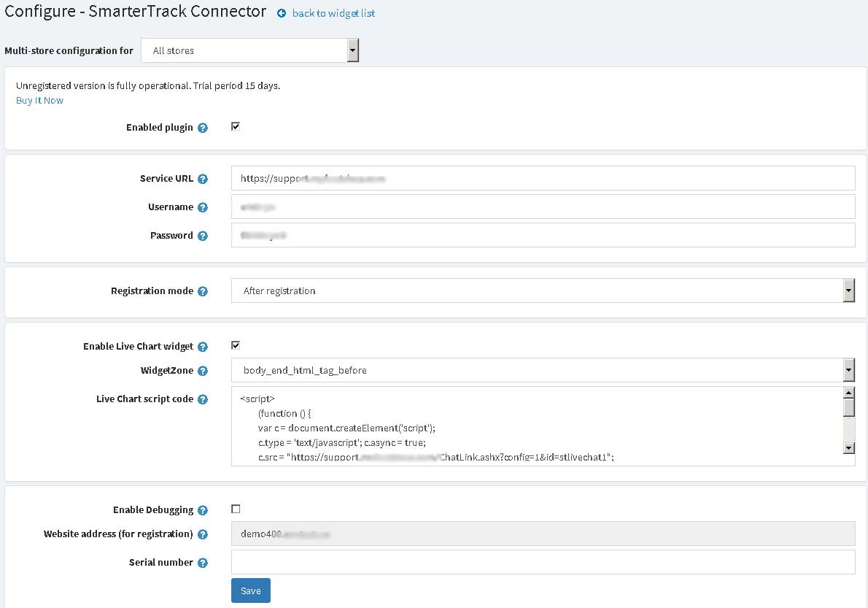
Task: Click the 'Live Chart script code' label text
Action: [x=145, y=399]
